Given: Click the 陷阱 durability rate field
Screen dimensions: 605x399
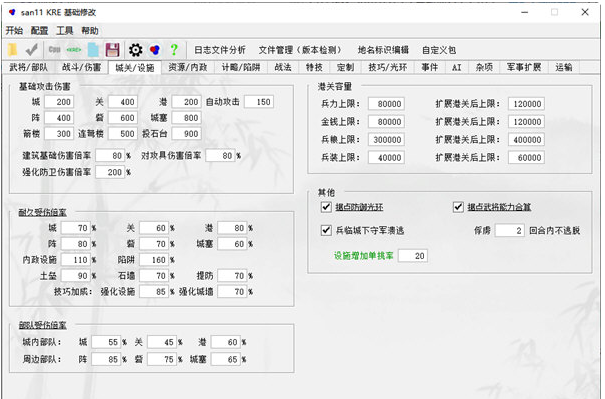Looking at the screenshot, I should [x=154, y=260].
